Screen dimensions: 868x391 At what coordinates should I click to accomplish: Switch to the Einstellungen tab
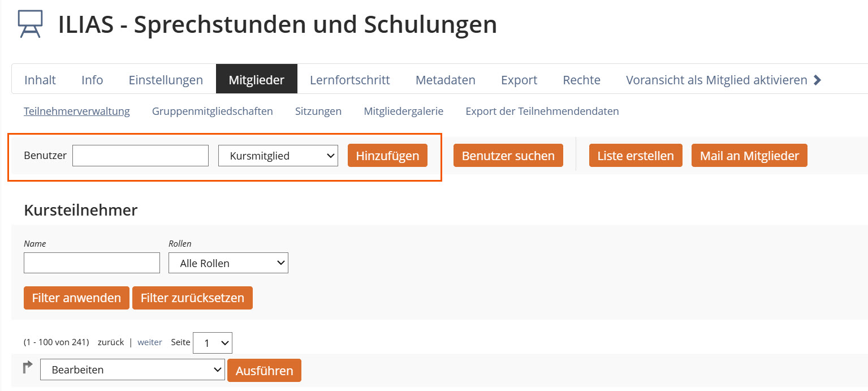click(x=166, y=80)
